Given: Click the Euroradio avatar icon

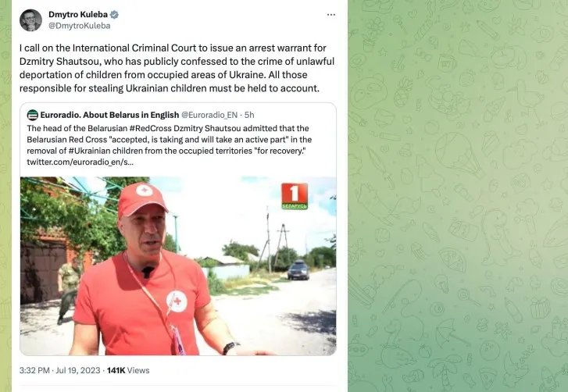Looking at the screenshot, I should [x=33, y=115].
